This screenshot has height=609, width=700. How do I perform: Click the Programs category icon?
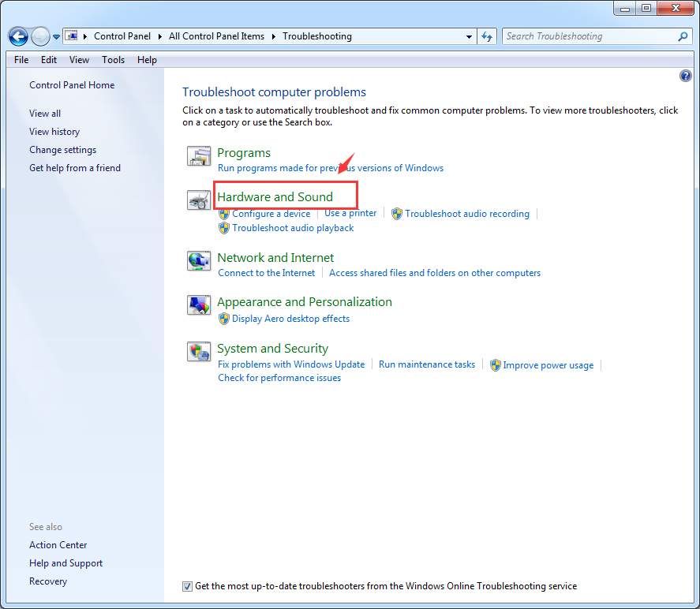click(199, 156)
